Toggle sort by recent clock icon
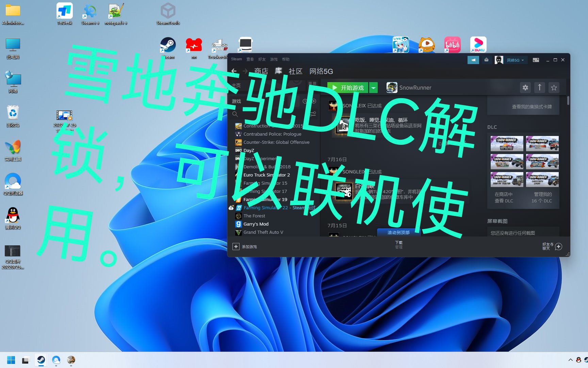The width and height of the screenshot is (588, 368). 305,101
